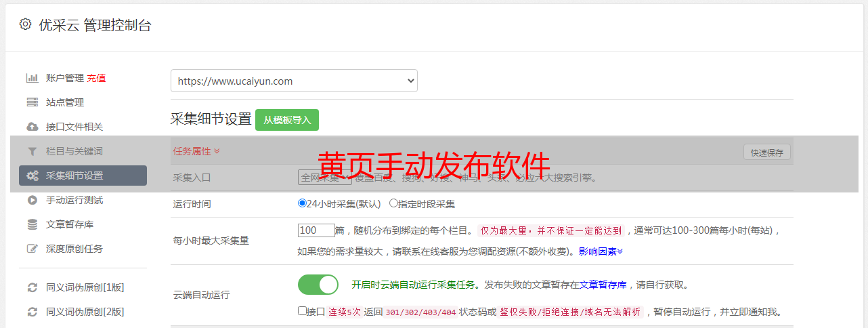Click the 云端自动运行 row label
This screenshot has height=328, width=868.
(202, 295)
